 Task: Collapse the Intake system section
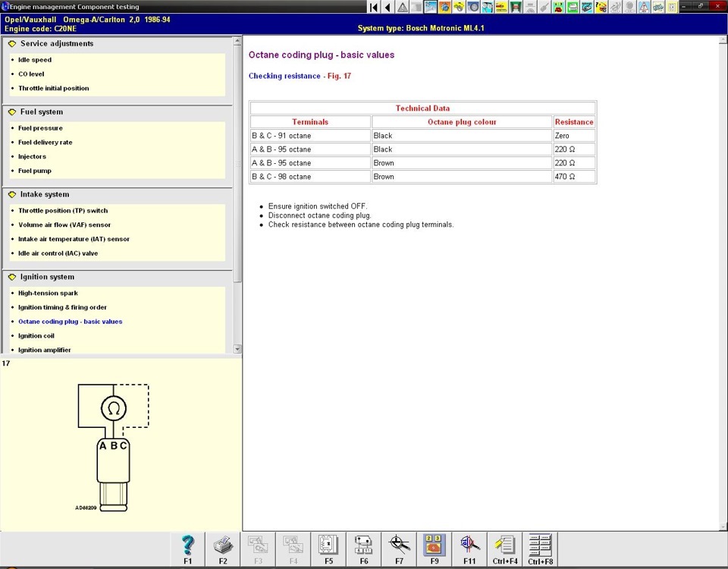pos(12,195)
